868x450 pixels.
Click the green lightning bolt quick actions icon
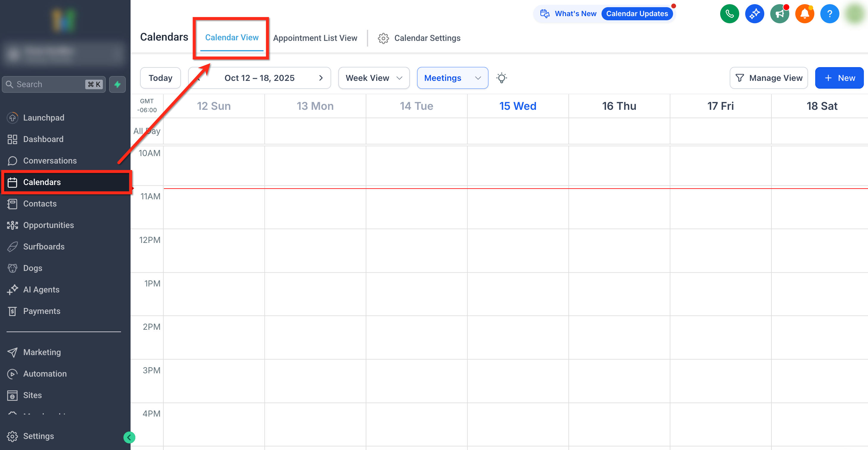point(117,84)
